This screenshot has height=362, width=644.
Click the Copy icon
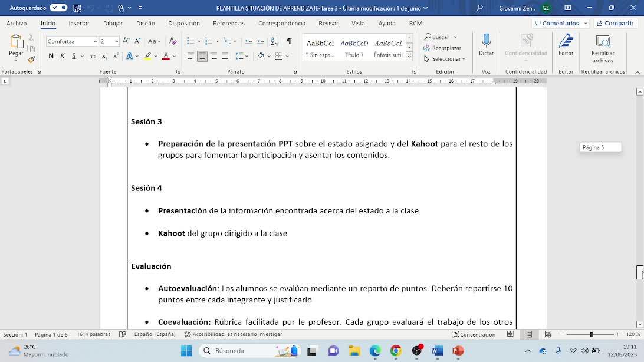(31, 49)
